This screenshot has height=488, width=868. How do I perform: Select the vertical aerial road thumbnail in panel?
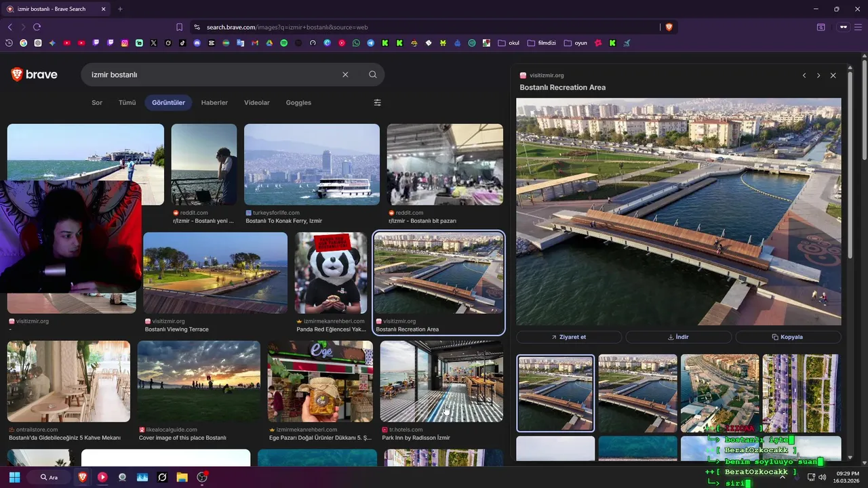(x=801, y=393)
